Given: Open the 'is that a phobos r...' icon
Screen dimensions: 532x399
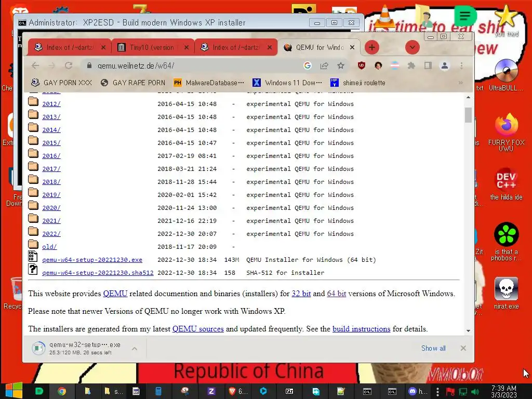Looking at the screenshot, I should (506, 242).
